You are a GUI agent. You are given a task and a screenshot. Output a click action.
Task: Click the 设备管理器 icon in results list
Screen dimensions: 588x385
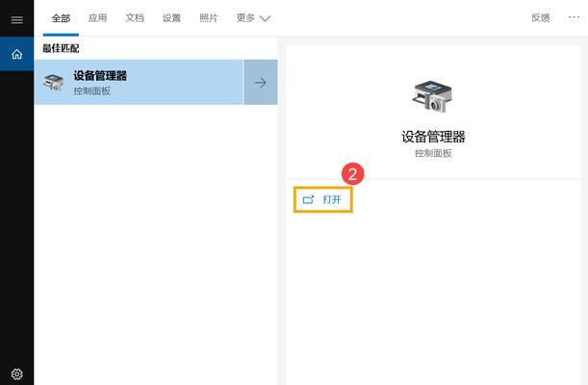point(53,82)
